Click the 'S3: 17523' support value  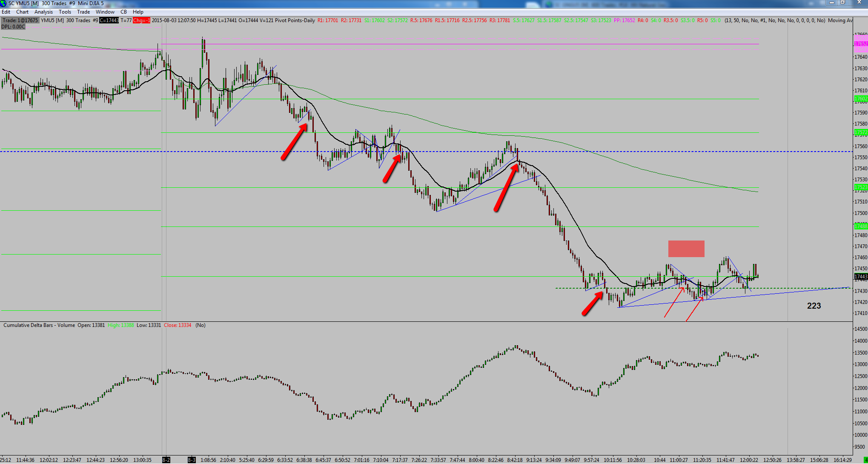pos(601,20)
